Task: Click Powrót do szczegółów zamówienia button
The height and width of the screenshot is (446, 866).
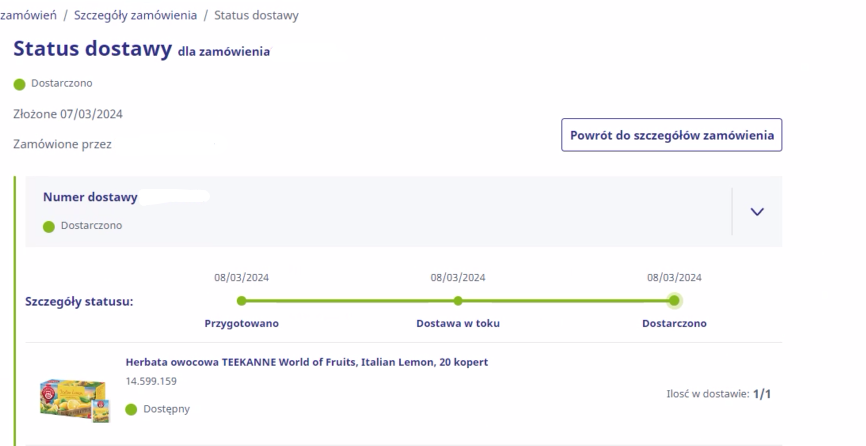Action: 672,135
